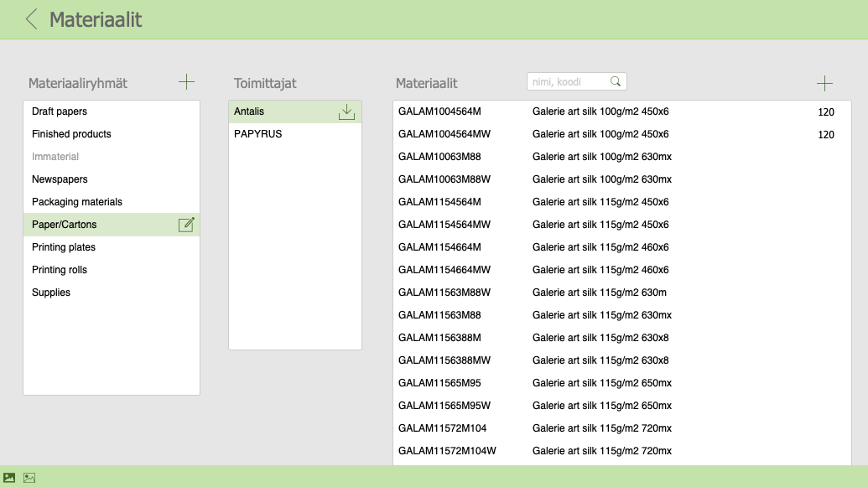Choose Packaging materials in the group list

point(77,202)
